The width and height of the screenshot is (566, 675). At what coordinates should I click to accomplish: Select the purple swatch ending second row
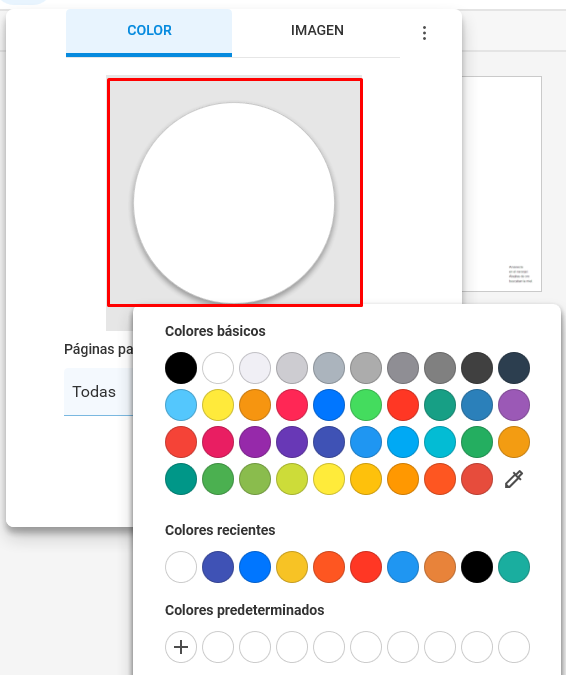[x=514, y=405]
